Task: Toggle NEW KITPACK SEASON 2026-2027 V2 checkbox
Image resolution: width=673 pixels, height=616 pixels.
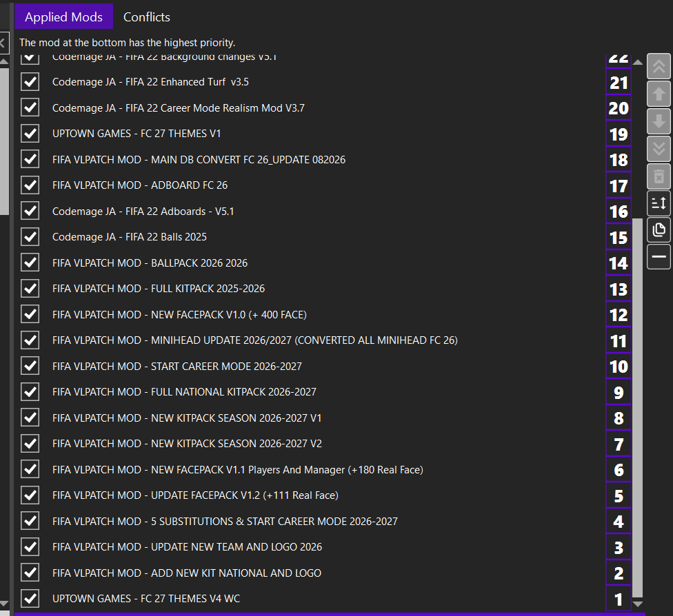Action: [x=30, y=444]
